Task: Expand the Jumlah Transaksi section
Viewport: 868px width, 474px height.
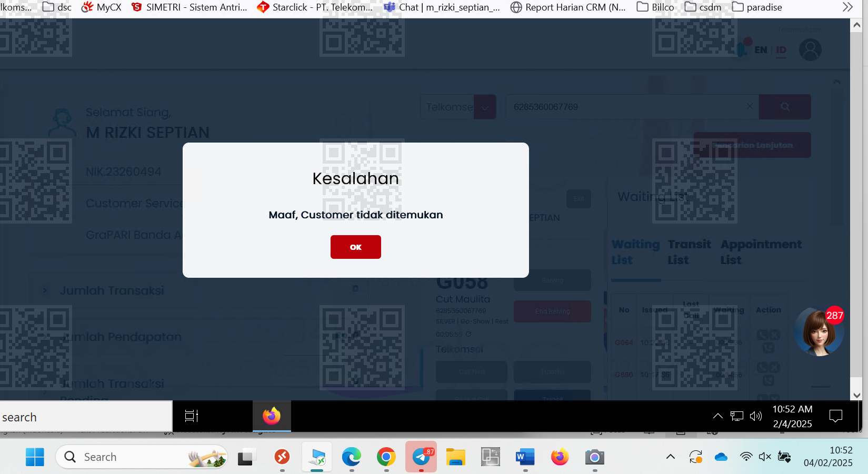Action: (45, 290)
